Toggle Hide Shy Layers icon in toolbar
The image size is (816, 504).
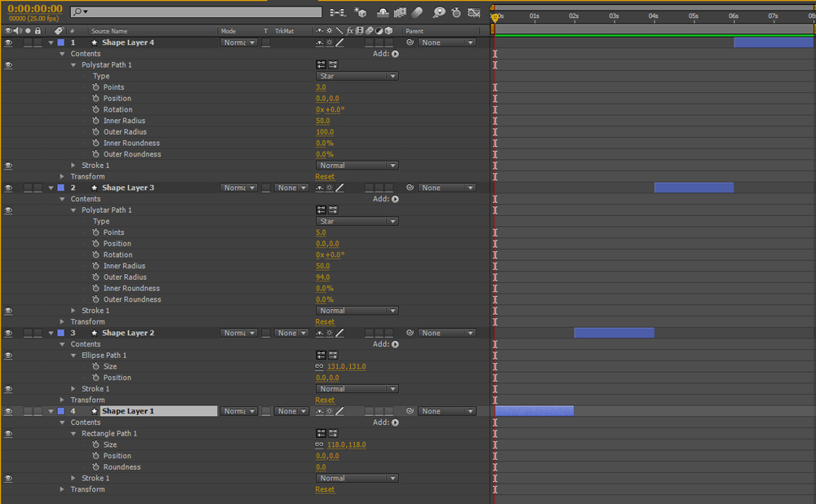(x=383, y=12)
